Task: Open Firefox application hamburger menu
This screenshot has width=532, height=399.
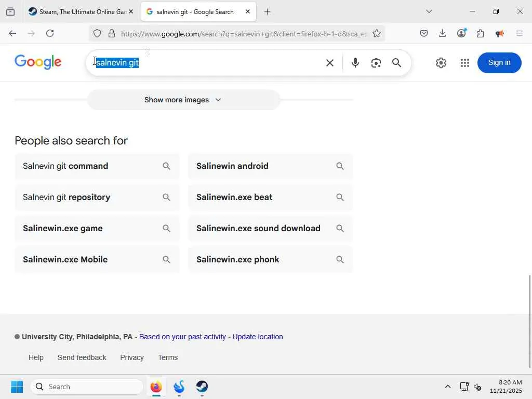Action: [x=519, y=33]
